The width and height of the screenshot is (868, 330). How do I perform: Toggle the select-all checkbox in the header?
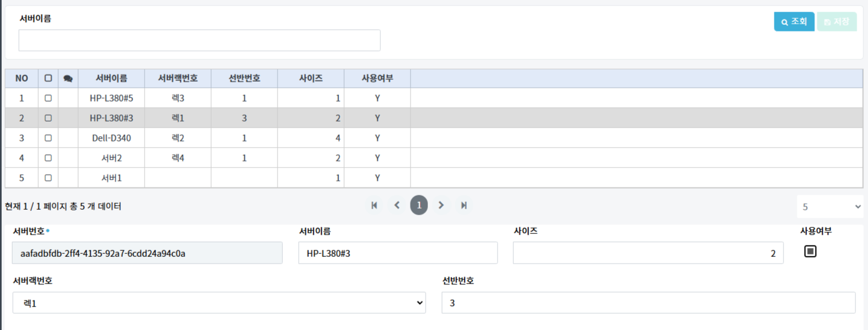click(48, 78)
